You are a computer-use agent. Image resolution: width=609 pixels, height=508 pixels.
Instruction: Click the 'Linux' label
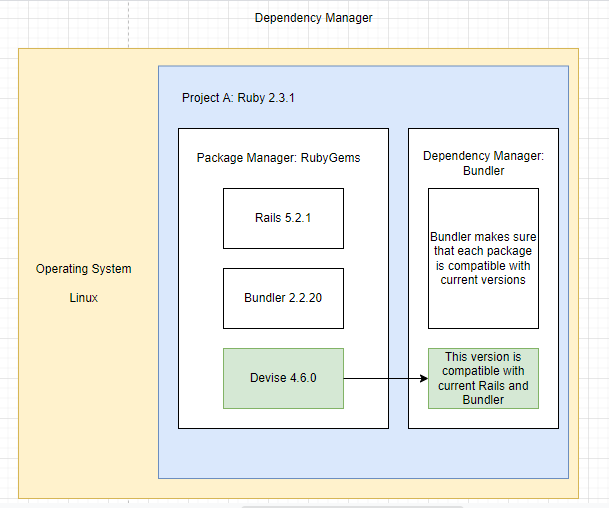pos(84,298)
